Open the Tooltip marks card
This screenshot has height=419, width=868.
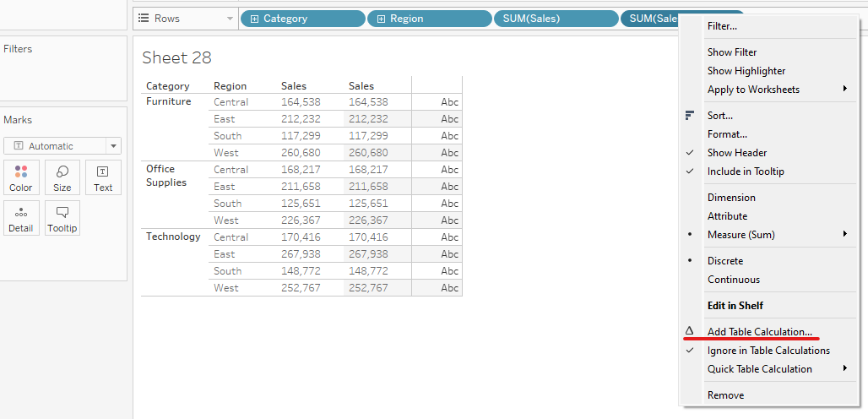coord(62,218)
